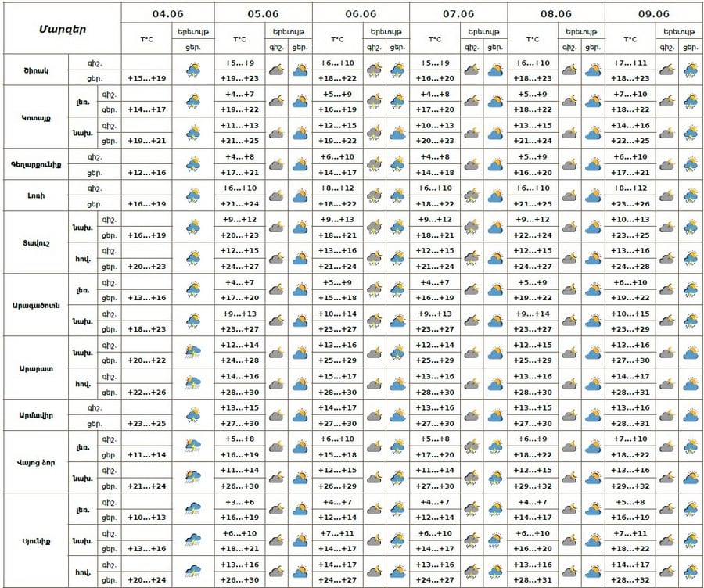Click the T°C header under 04.06

click(x=147, y=40)
